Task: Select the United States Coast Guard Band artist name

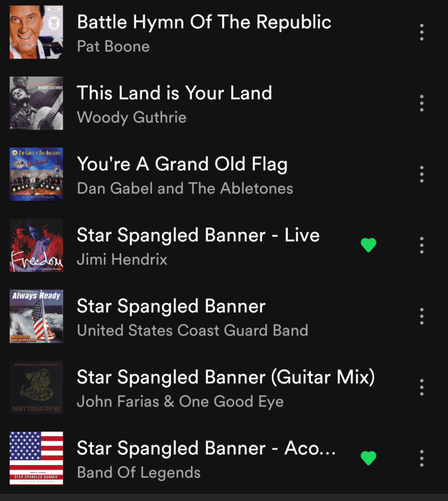Action: click(192, 331)
